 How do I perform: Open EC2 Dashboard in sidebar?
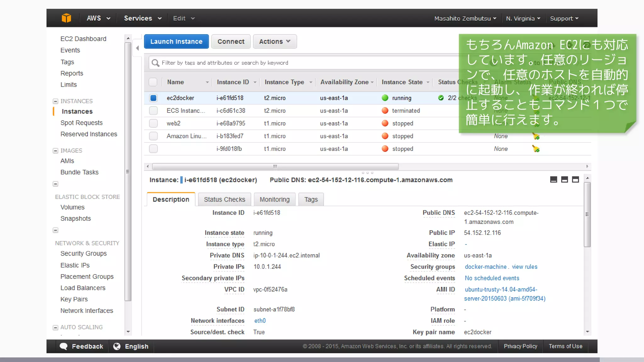tap(83, 39)
